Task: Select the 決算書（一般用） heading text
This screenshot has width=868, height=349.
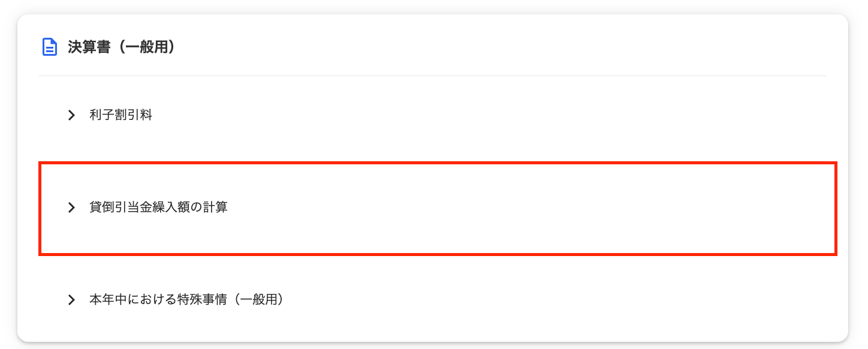Action: click(x=122, y=47)
